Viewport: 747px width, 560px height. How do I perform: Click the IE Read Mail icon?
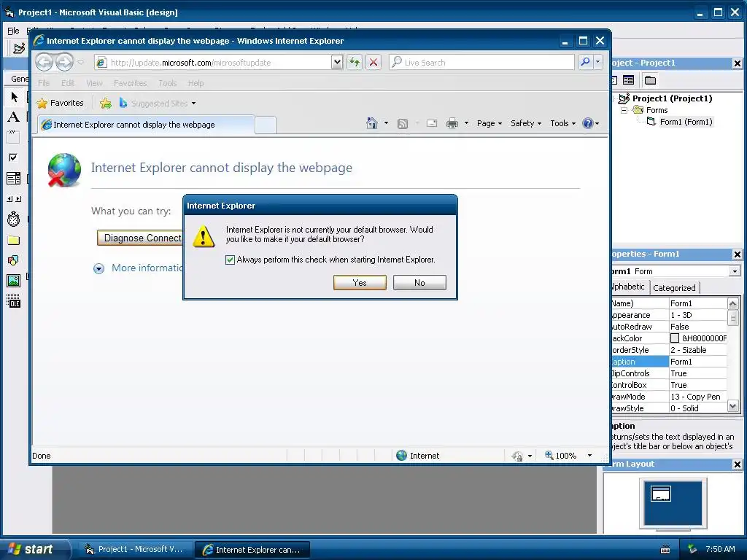(432, 123)
